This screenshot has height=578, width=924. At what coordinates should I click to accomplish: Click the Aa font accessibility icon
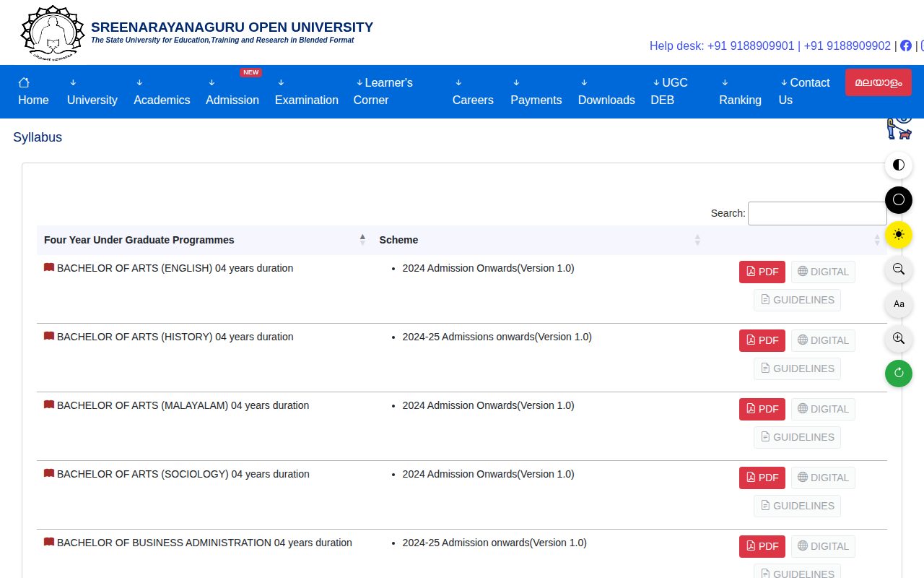899,303
